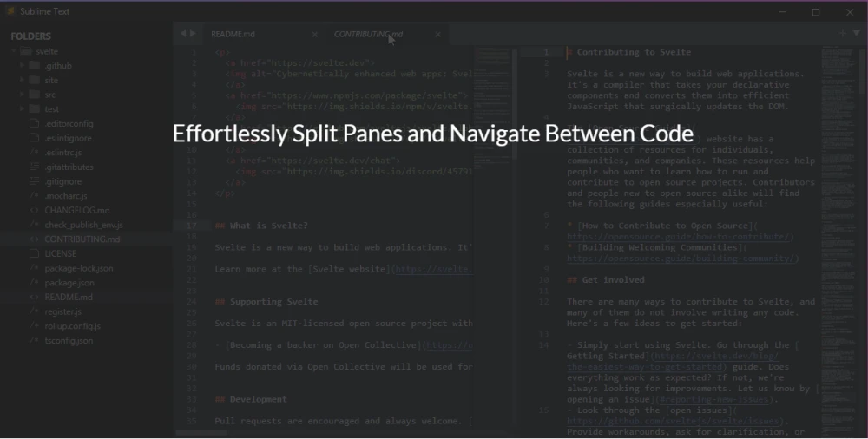
Task: Click the '# Contributing to Svelte' title line
Action: click(x=628, y=52)
